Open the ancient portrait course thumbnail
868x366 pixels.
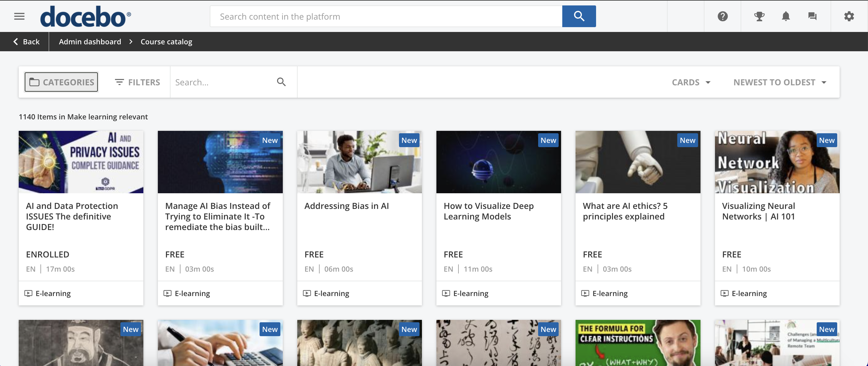click(81, 343)
